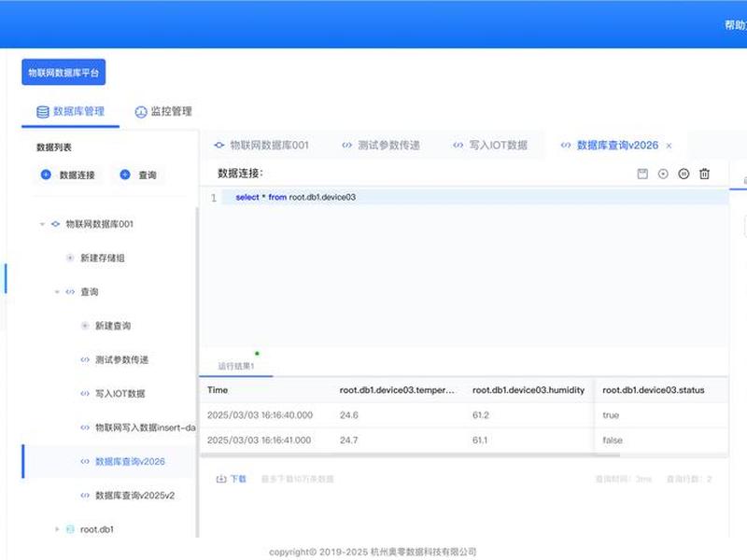Viewport: 747px width, 560px height.
Task: Click code icon of 写入IOT数据 tree row
Action: click(85, 393)
